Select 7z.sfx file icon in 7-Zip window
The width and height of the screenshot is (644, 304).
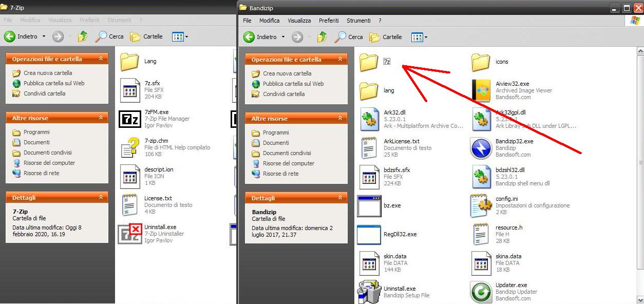129,90
